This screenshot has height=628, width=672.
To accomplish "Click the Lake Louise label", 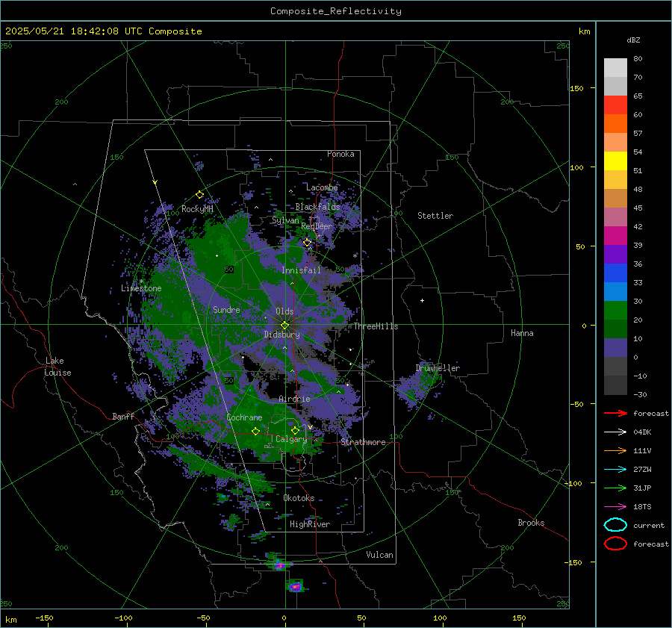I will pos(57,367).
